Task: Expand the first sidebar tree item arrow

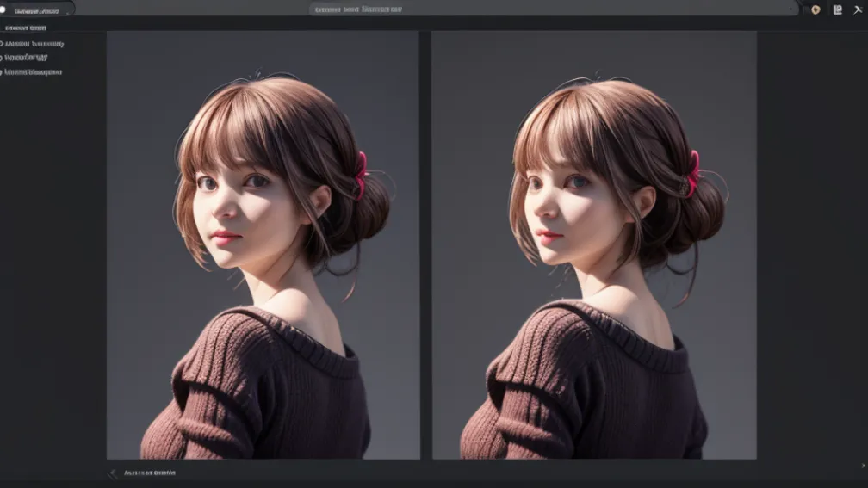Action: (x=2, y=43)
